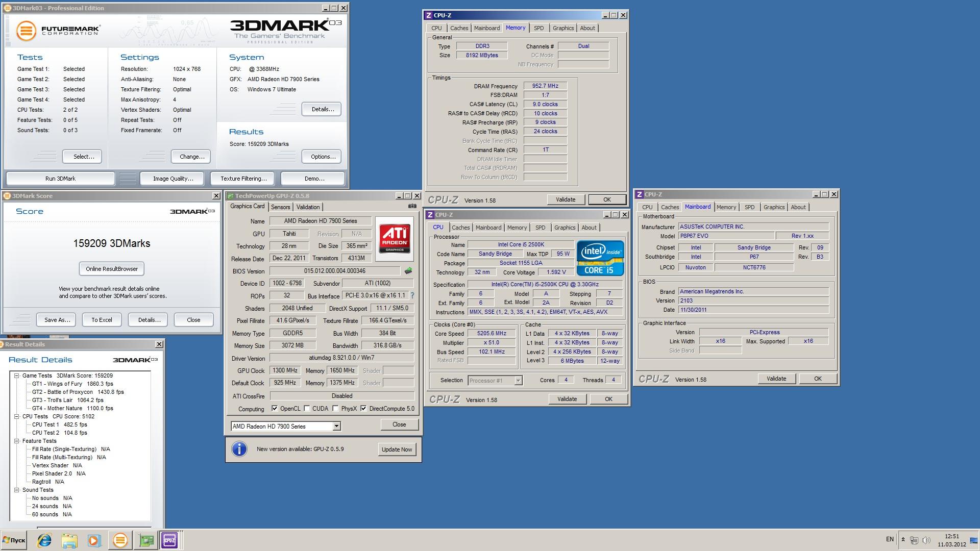Screen dimensions: 980x551
Task: Switch to 3DMark03 taskbar icon
Action: tap(120, 540)
